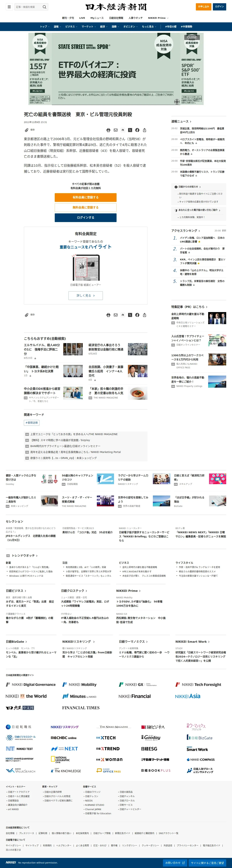Click email icon beneath the article headline

coord(115,130)
